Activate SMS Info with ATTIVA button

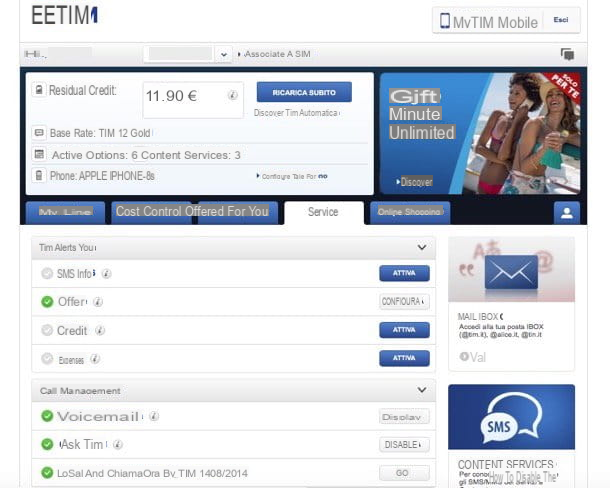click(404, 273)
